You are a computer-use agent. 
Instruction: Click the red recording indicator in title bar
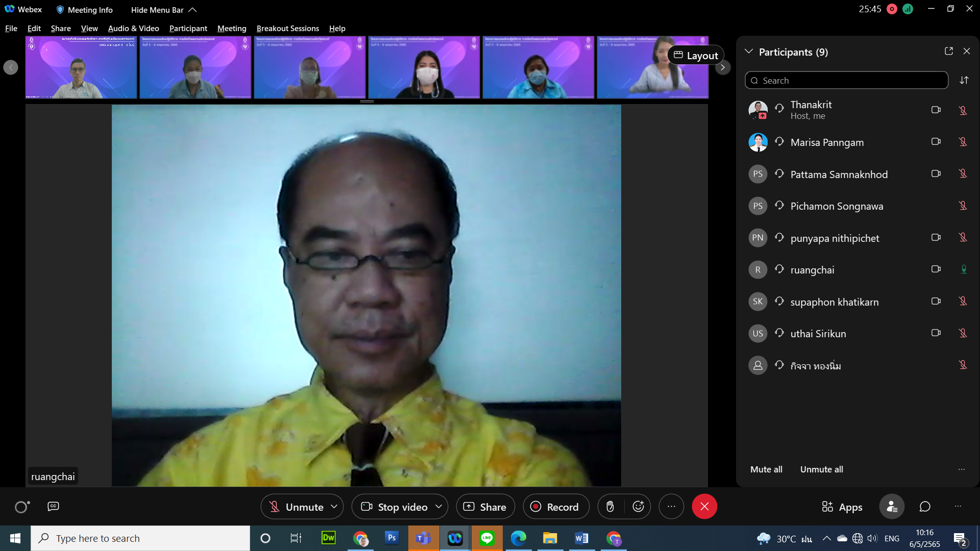point(892,9)
